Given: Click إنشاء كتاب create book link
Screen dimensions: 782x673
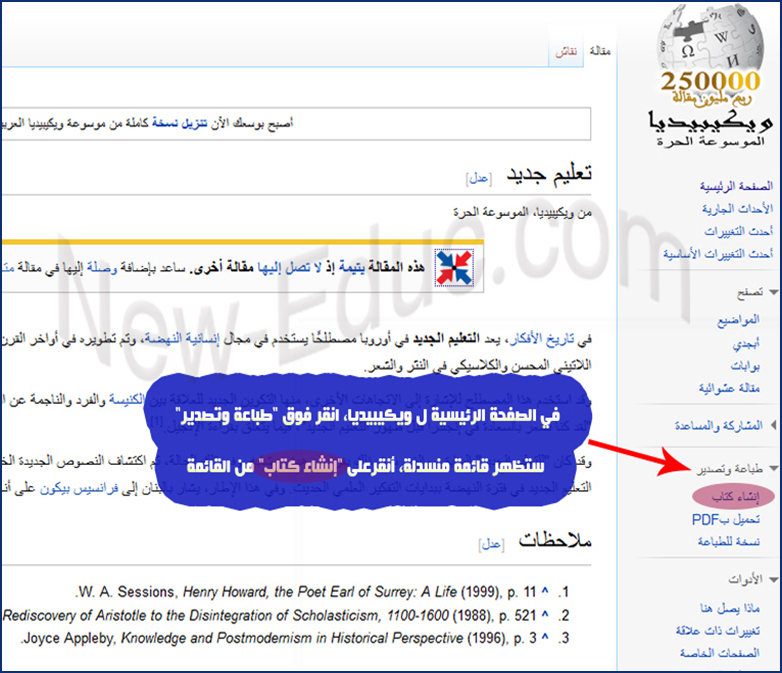Looking at the screenshot, I should pyautogui.click(x=736, y=496).
